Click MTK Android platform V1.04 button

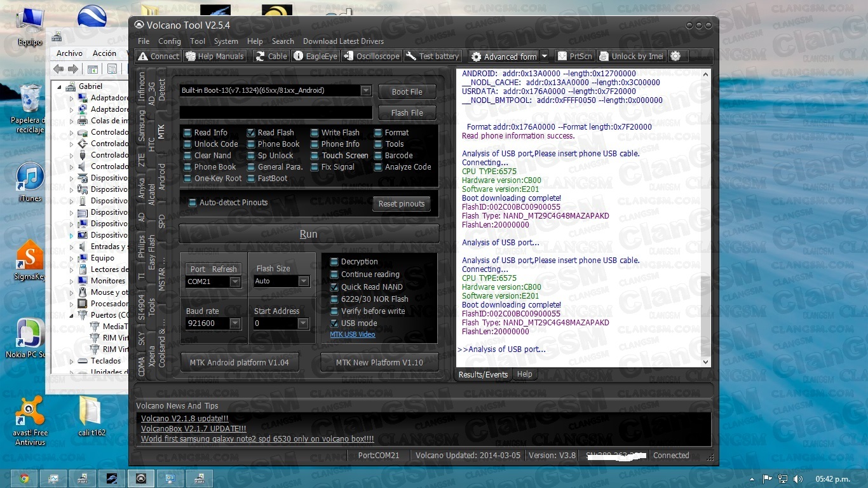coord(239,362)
